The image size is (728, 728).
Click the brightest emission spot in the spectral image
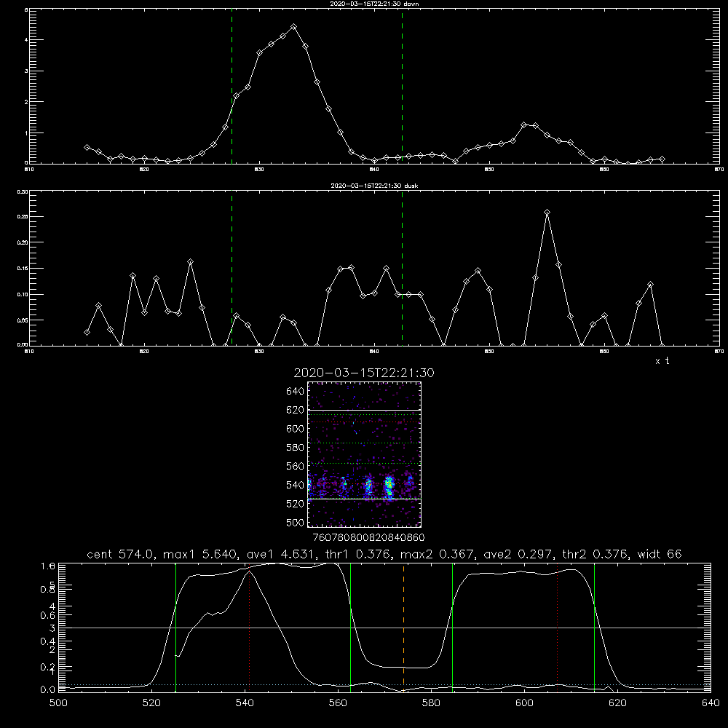[389, 485]
